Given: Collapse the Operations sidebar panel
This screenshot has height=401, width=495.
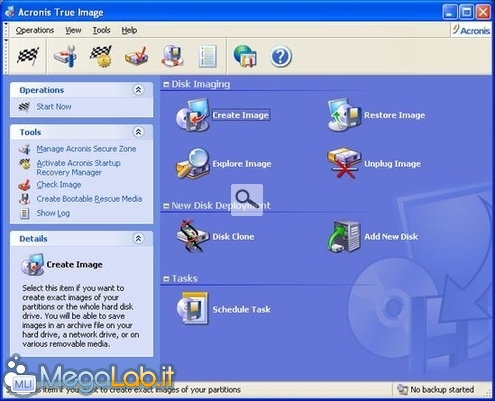Looking at the screenshot, I should click(138, 90).
